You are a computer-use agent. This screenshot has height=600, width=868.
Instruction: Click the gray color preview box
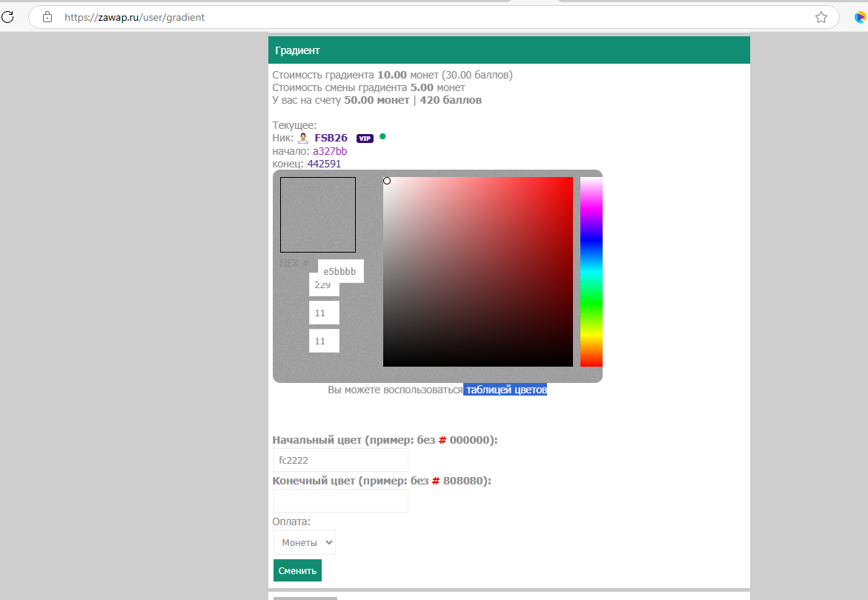pos(318,215)
